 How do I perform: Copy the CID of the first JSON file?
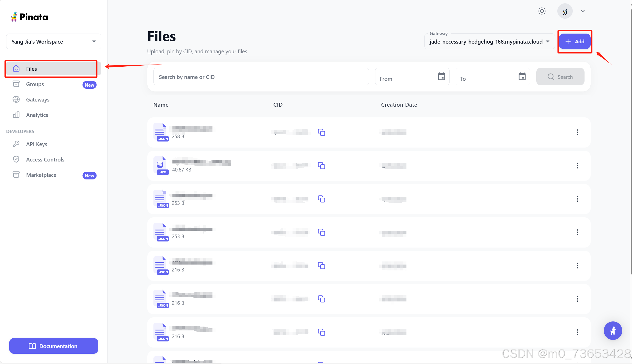click(322, 132)
